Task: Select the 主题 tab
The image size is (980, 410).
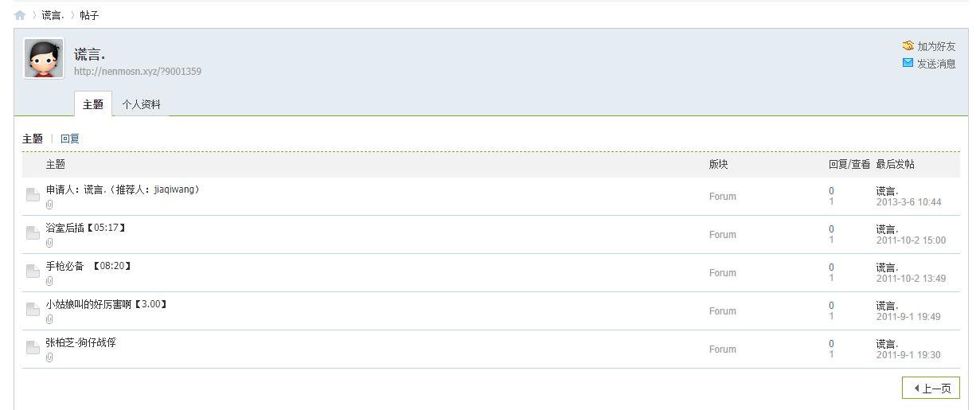Action: (93, 104)
